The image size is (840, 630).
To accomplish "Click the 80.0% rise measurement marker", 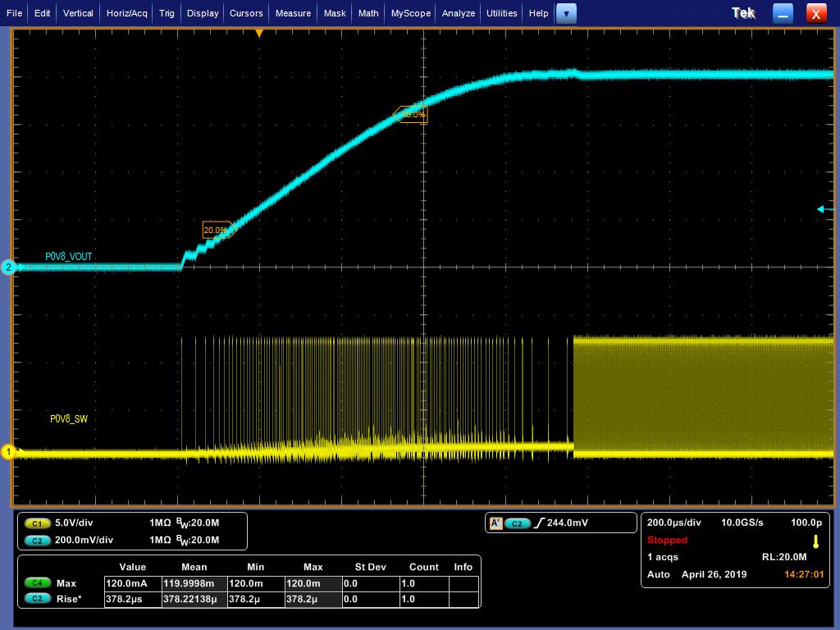I will click(x=410, y=114).
